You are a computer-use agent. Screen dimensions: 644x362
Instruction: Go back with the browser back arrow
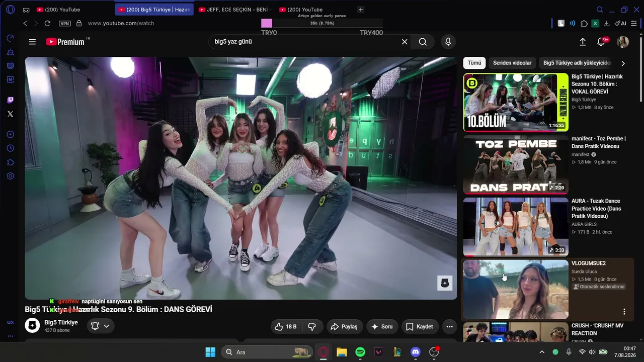point(25,23)
